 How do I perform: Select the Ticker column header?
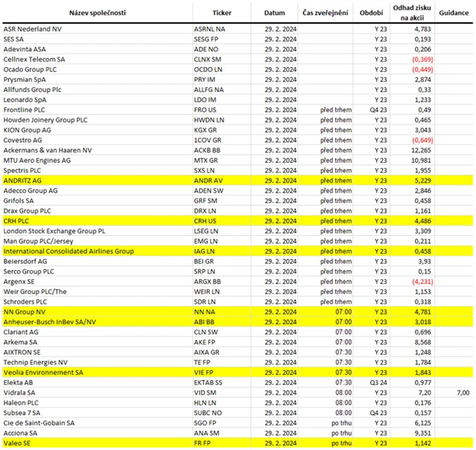(x=221, y=13)
